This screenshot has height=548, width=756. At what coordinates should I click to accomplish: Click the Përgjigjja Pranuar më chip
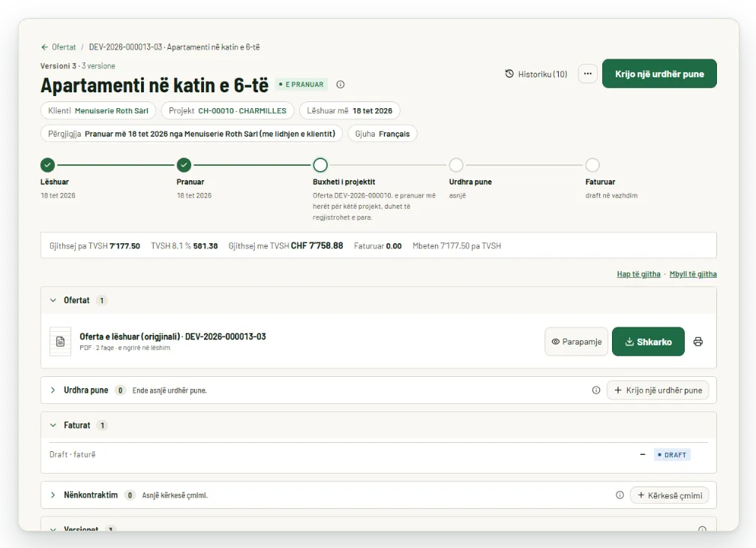(x=191, y=134)
